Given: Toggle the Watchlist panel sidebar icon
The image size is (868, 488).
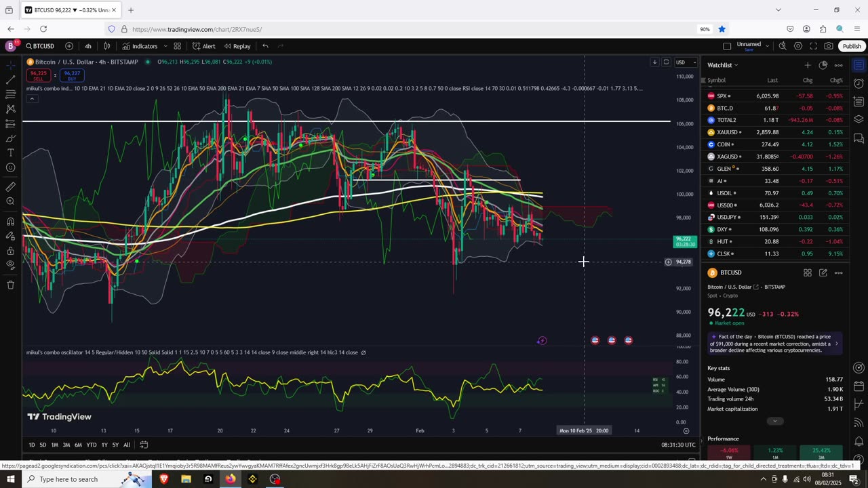Looking at the screenshot, I should coord(859,65).
